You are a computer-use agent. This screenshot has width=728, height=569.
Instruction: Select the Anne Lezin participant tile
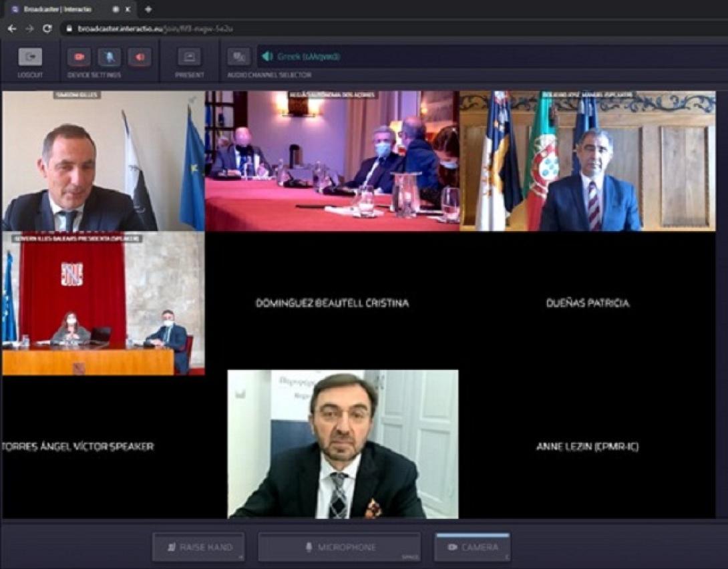pos(587,446)
